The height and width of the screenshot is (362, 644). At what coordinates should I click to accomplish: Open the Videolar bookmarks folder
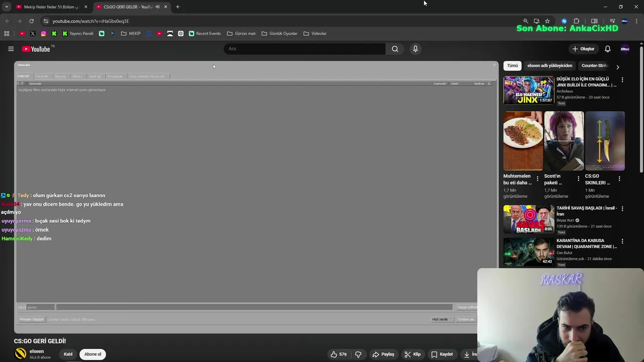[x=315, y=34]
